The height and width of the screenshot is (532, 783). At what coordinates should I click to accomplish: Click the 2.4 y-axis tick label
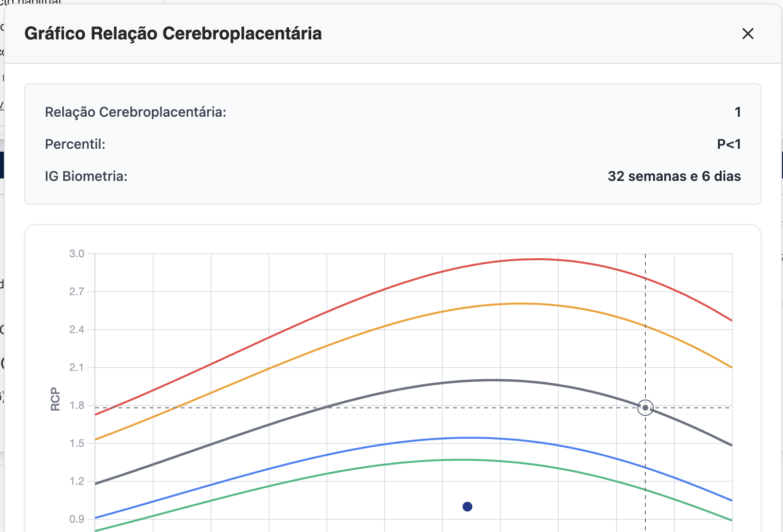point(77,330)
